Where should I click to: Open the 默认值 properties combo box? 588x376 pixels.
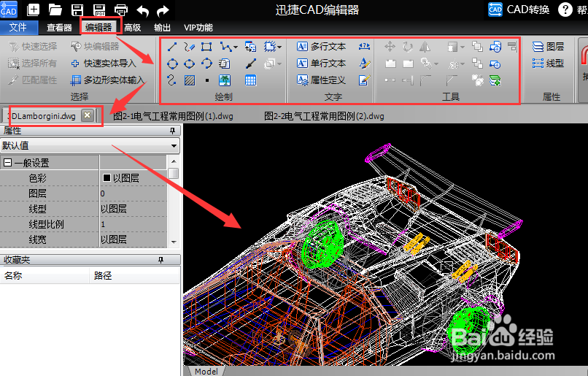[x=90, y=145]
